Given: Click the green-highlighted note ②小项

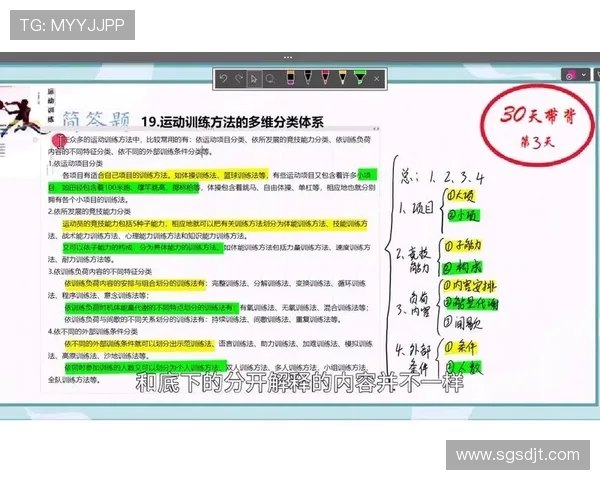Looking at the screenshot, I should click(x=463, y=216).
